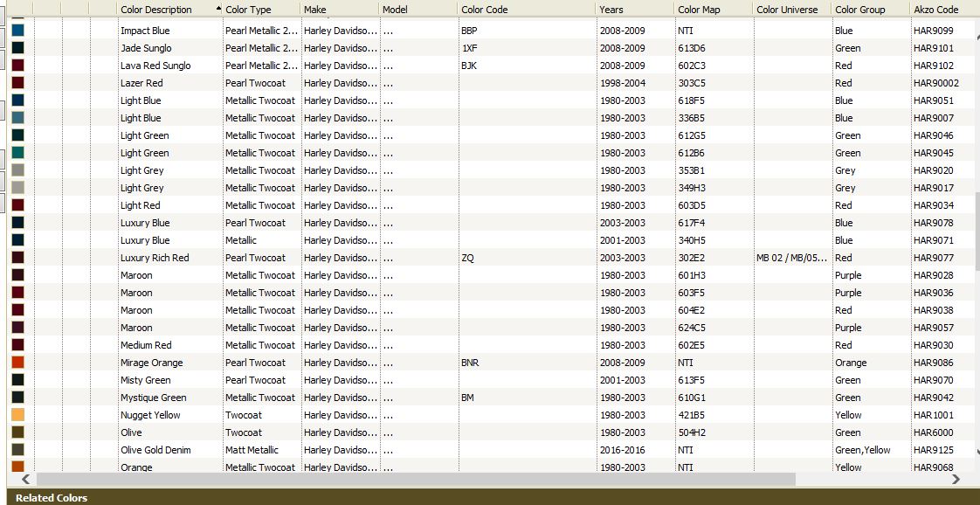Select the Mystique Green row
The height and width of the screenshot is (505, 980).
(x=490, y=398)
